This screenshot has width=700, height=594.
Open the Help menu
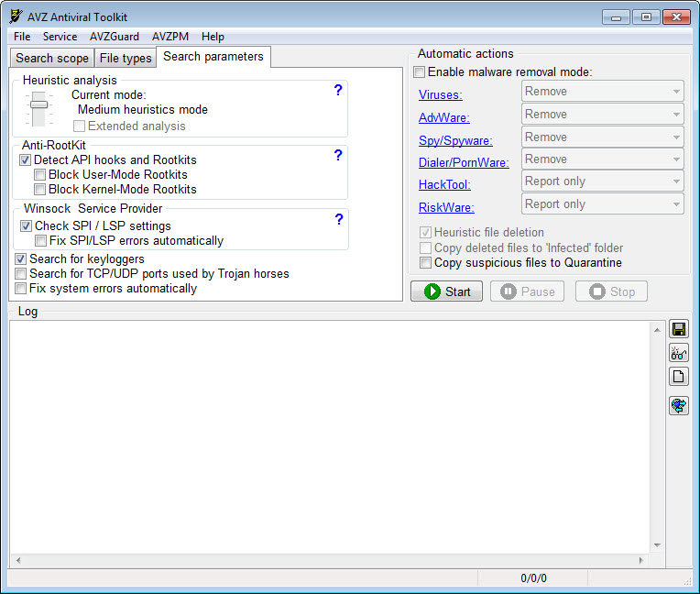213,37
